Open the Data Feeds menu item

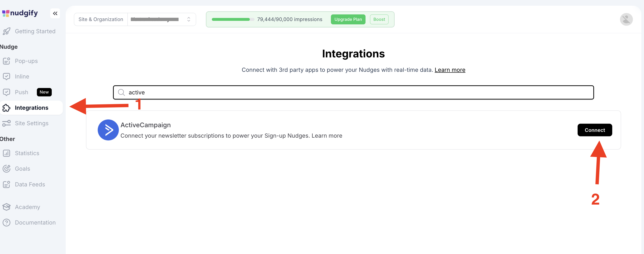30,184
